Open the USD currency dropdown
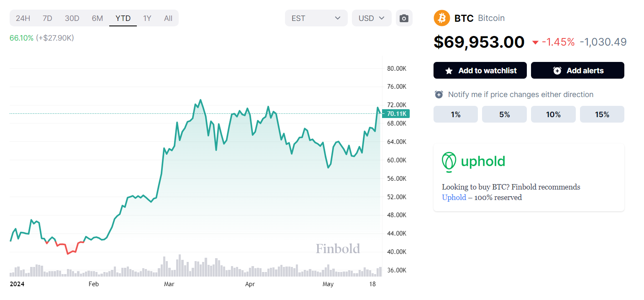 [371, 18]
